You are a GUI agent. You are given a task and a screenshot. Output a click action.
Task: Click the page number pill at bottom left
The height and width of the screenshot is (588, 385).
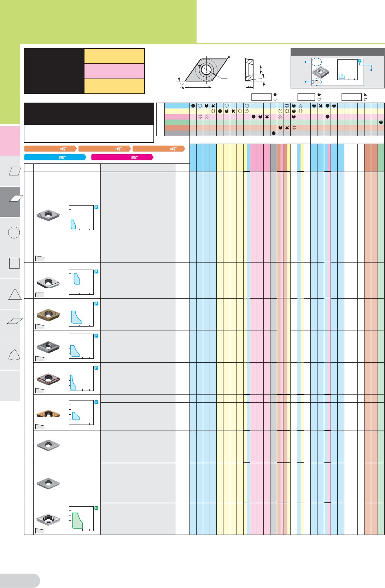coord(20,581)
